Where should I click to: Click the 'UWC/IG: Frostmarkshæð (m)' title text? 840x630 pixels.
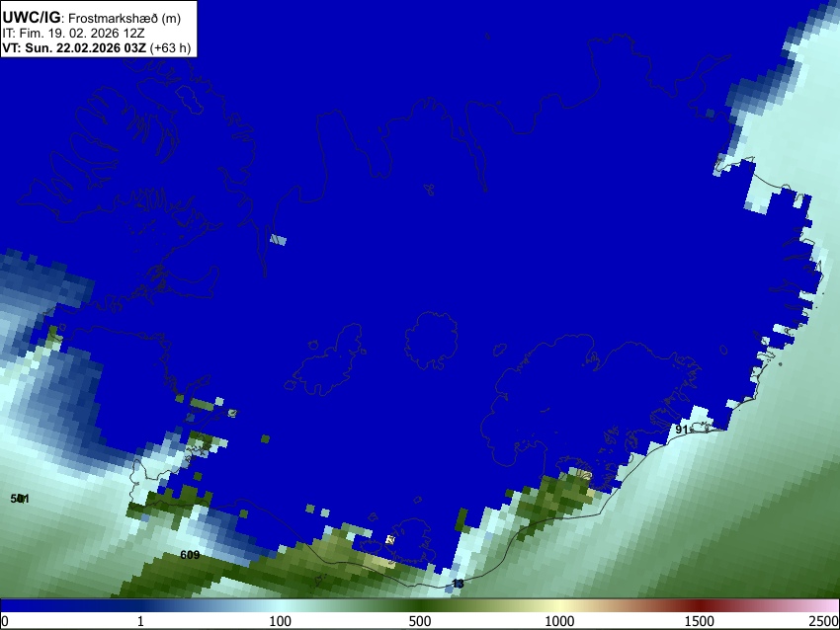[92, 18]
